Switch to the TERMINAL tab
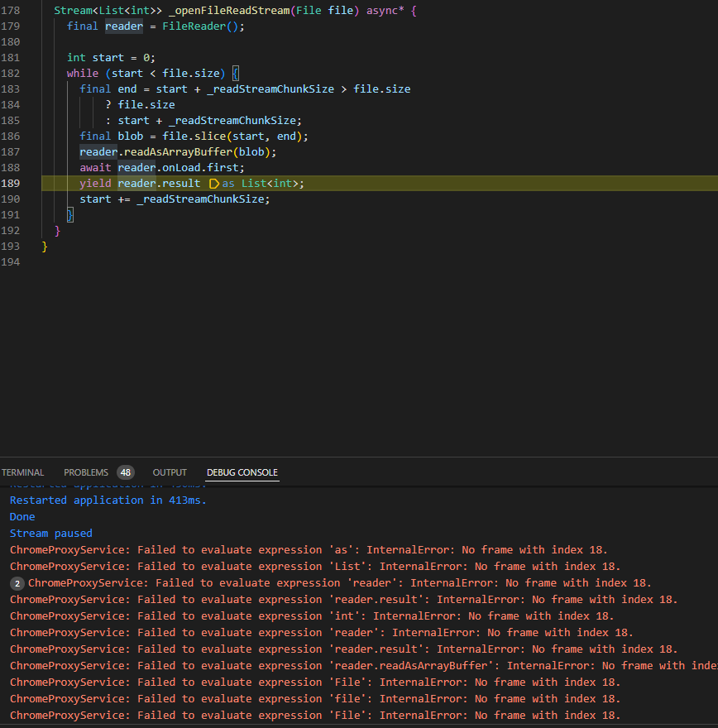 pos(22,472)
